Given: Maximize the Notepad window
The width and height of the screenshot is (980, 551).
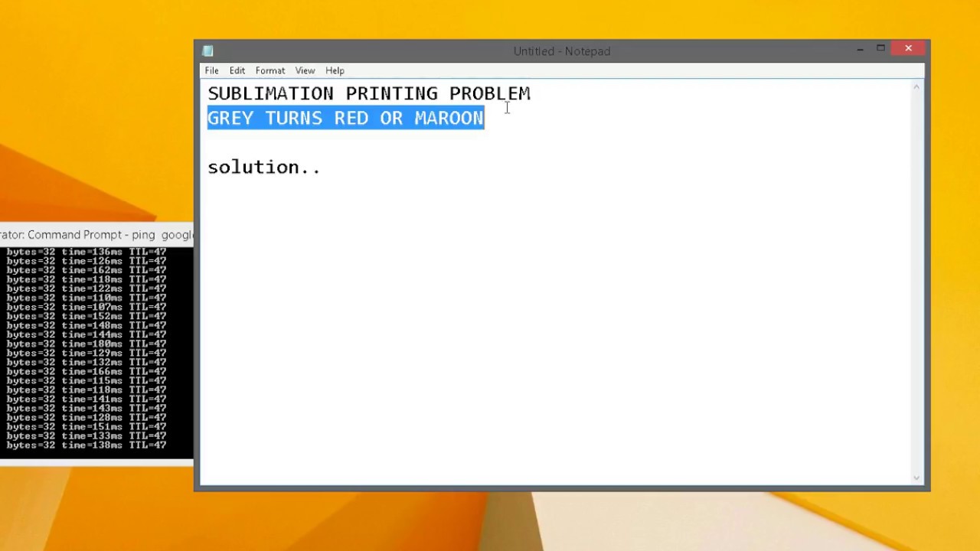Looking at the screenshot, I should pyautogui.click(x=880, y=49).
